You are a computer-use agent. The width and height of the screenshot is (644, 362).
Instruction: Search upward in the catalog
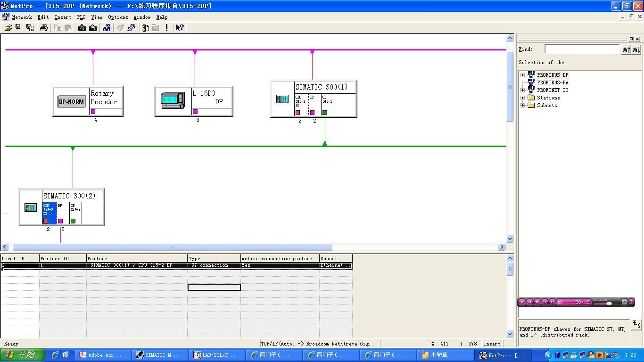pos(626,49)
